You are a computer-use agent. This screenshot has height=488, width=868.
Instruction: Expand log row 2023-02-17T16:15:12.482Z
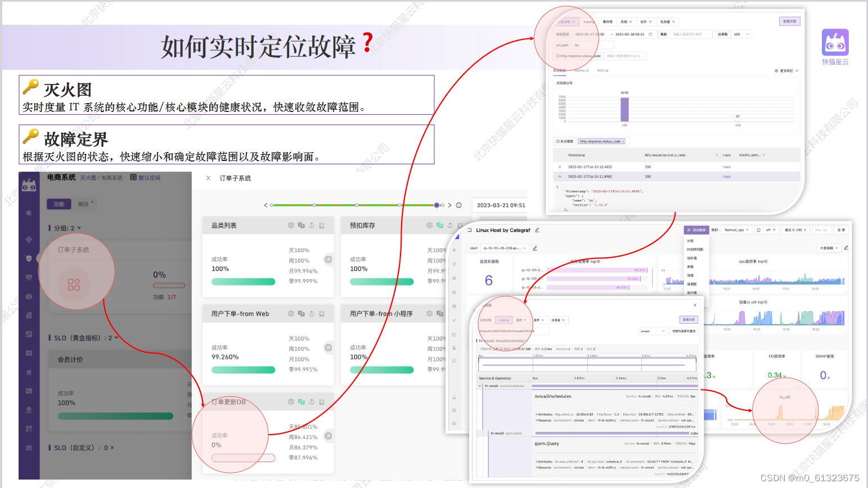pos(560,167)
